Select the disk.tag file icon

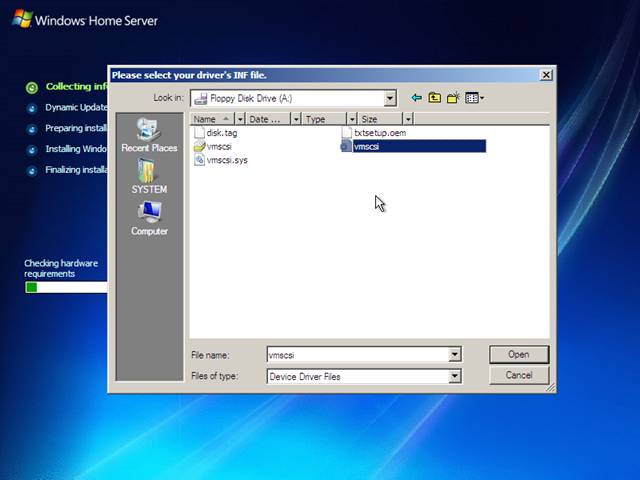point(199,133)
